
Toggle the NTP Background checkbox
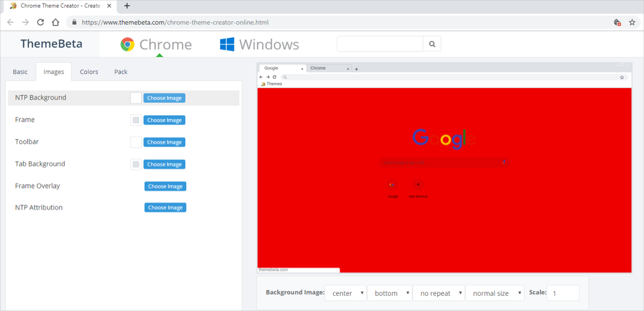tap(136, 98)
